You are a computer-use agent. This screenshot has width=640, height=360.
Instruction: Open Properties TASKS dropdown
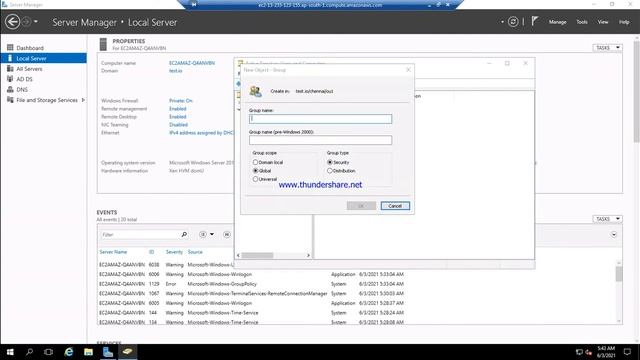pyautogui.click(x=607, y=48)
